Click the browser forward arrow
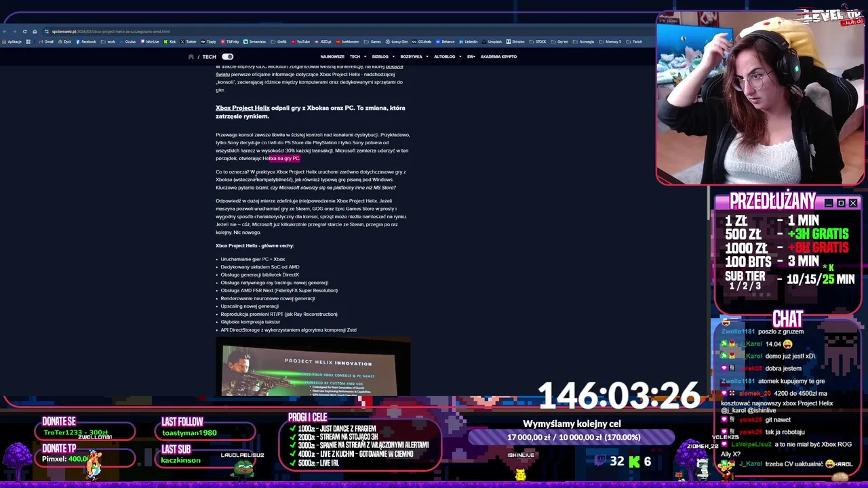Image resolution: width=868 pixels, height=488 pixels. pyautogui.click(x=14, y=31)
